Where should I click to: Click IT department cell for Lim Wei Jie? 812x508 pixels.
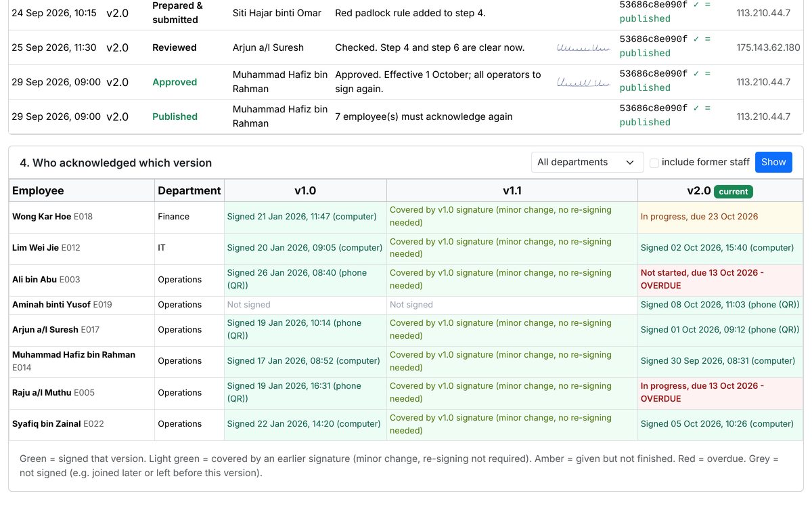189,248
